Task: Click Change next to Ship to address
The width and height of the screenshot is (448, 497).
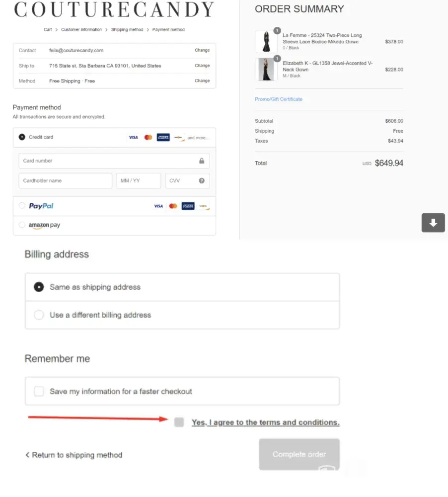Action: click(202, 66)
